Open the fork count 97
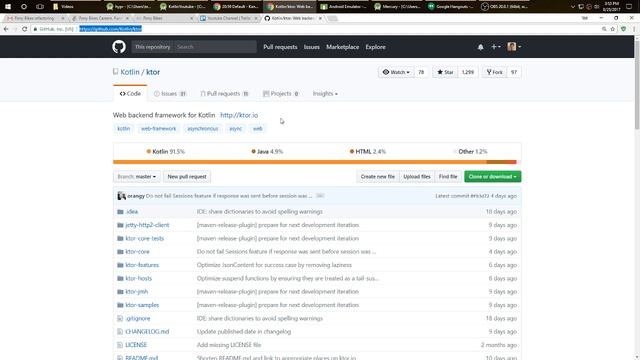Viewport: 640px width, 360px height. 514,72
